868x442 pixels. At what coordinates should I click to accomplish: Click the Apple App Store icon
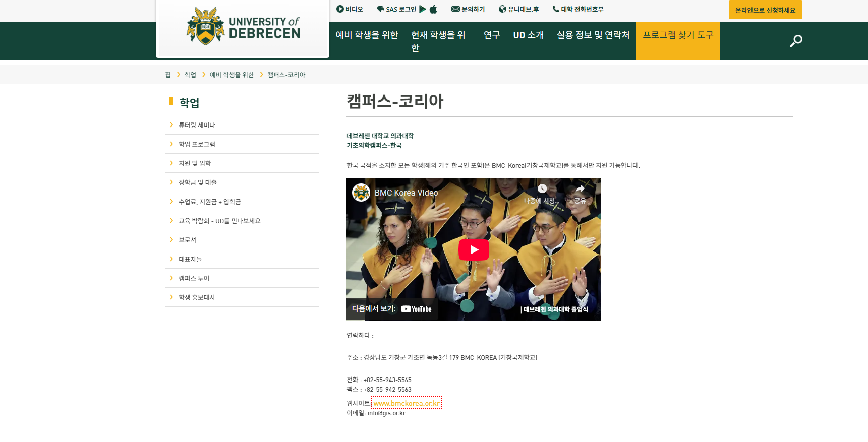(x=433, y=9)
